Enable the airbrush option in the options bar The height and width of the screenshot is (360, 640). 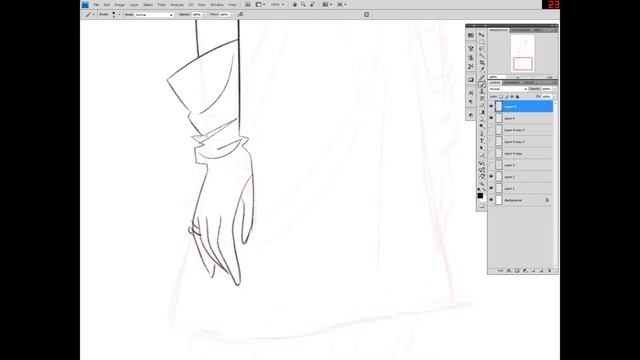tap(240, 14)
